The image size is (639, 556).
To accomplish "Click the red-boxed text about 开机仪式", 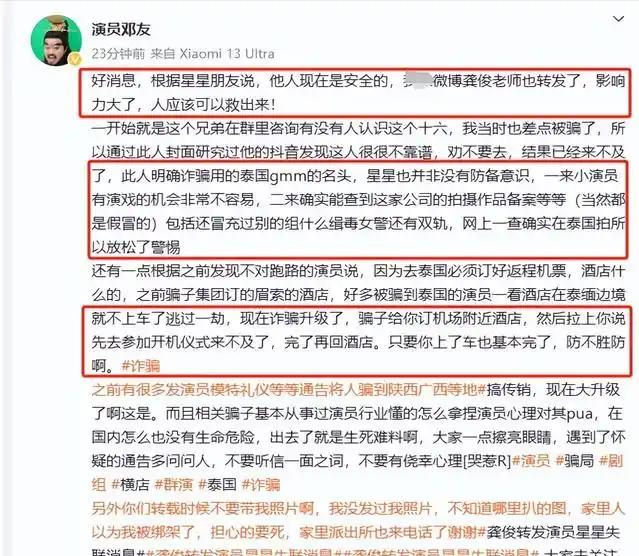I will click(x=357, y=342).
